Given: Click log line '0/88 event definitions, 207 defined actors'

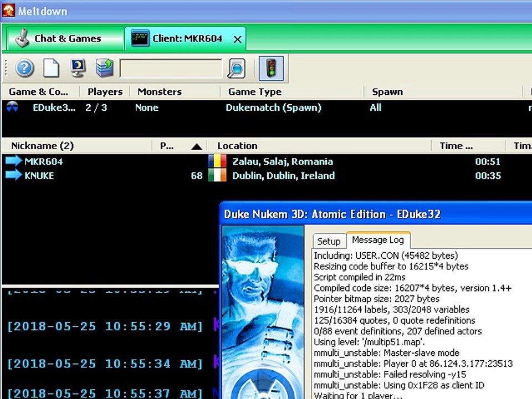Looking at the screenshot, I should pos(398,331).
